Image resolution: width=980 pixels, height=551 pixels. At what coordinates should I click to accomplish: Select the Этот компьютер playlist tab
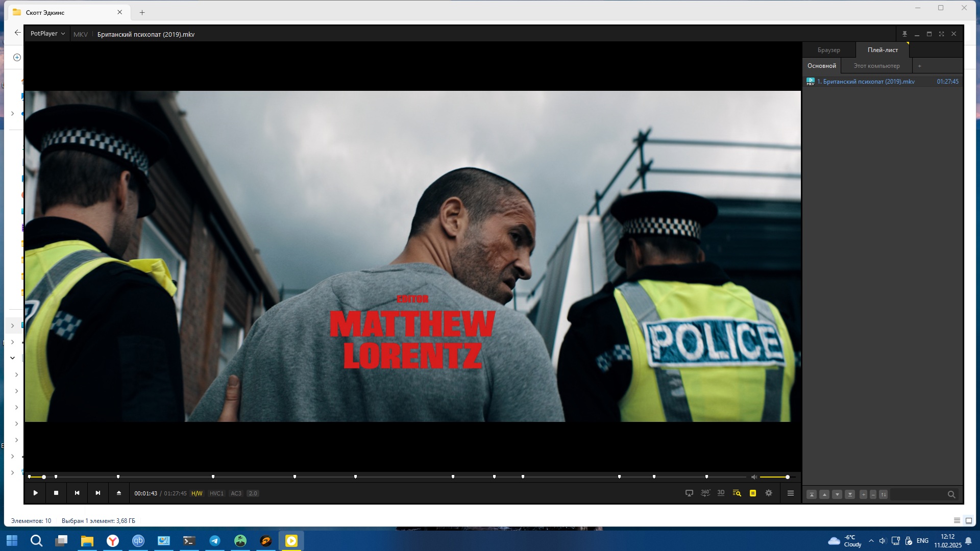[x=876, y=66]
